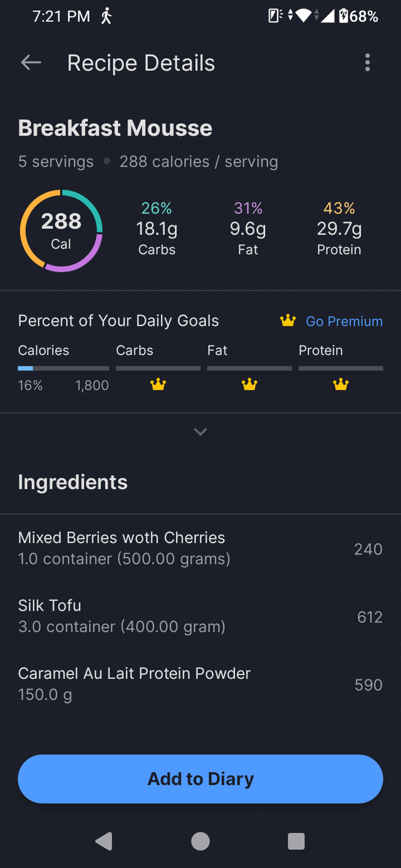Open the three-dot overflow menu
Viewport: 401px width, 868px height.
367,63
